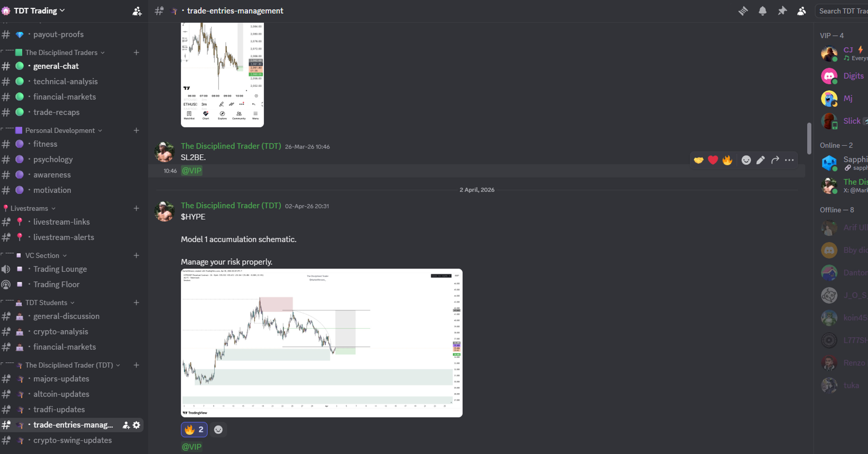Open Slick's profile in the member list
The width and height of the screenshot is (868, 454).
pyautogui.click(x=844, y=121)
